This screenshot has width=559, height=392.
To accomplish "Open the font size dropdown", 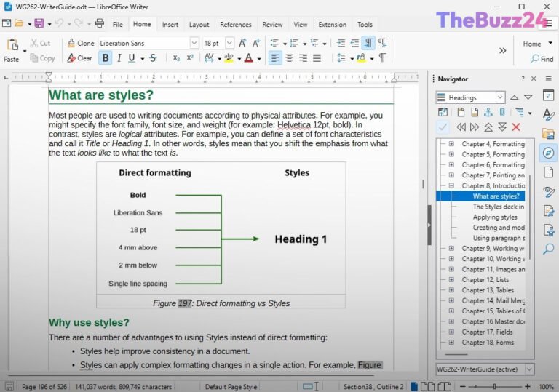I will (x=229, y=43).
